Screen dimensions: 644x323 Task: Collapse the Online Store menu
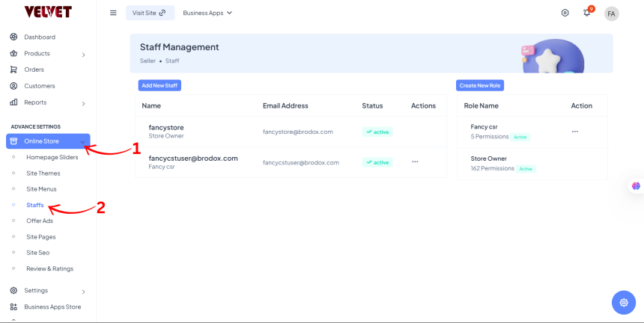pos(82,141)
